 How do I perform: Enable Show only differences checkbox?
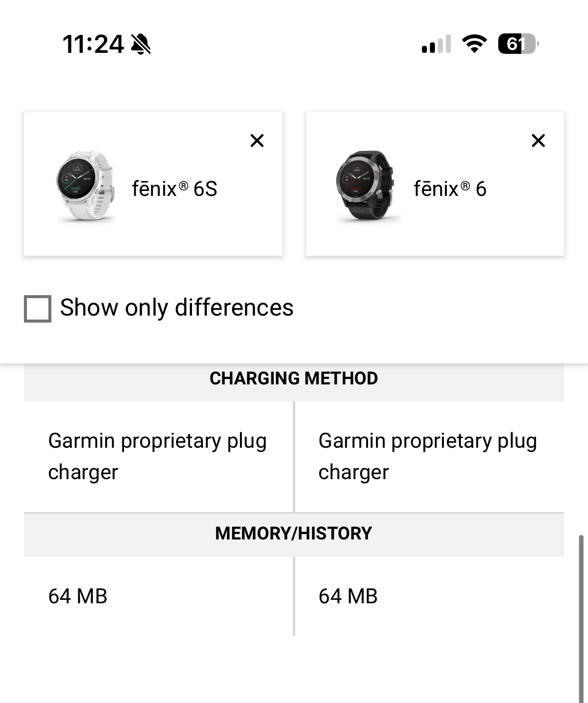pyautogui.click(x=37, y=309)
